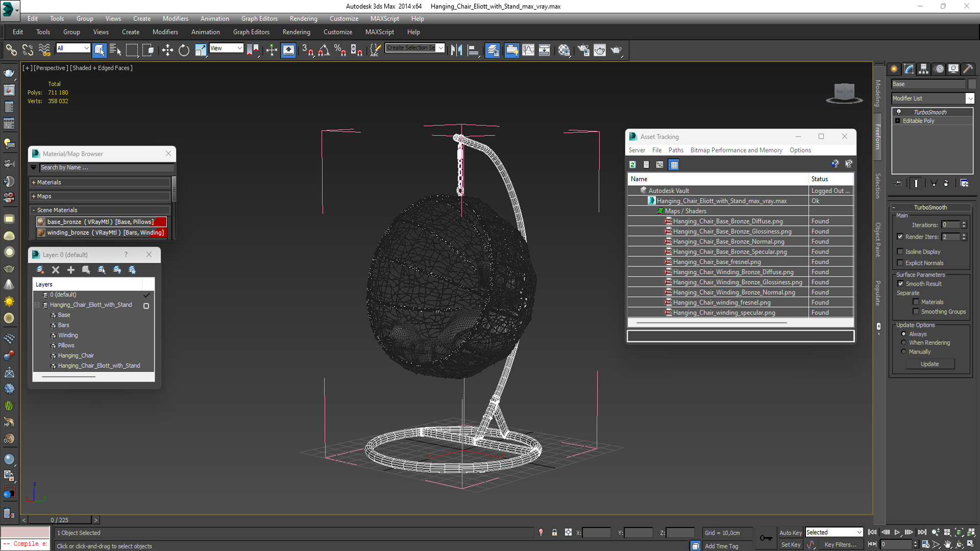Click Play Animation button
The image size is (980, 551).
897,532
